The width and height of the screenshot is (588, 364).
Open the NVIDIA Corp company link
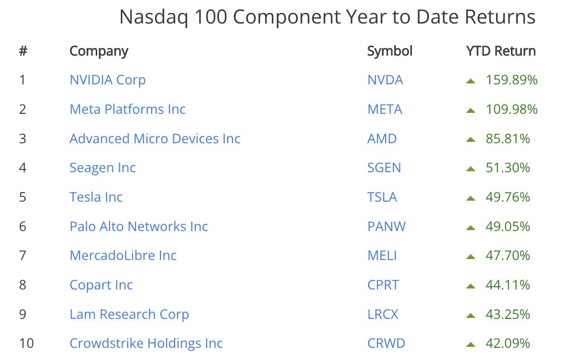[107, 80]
